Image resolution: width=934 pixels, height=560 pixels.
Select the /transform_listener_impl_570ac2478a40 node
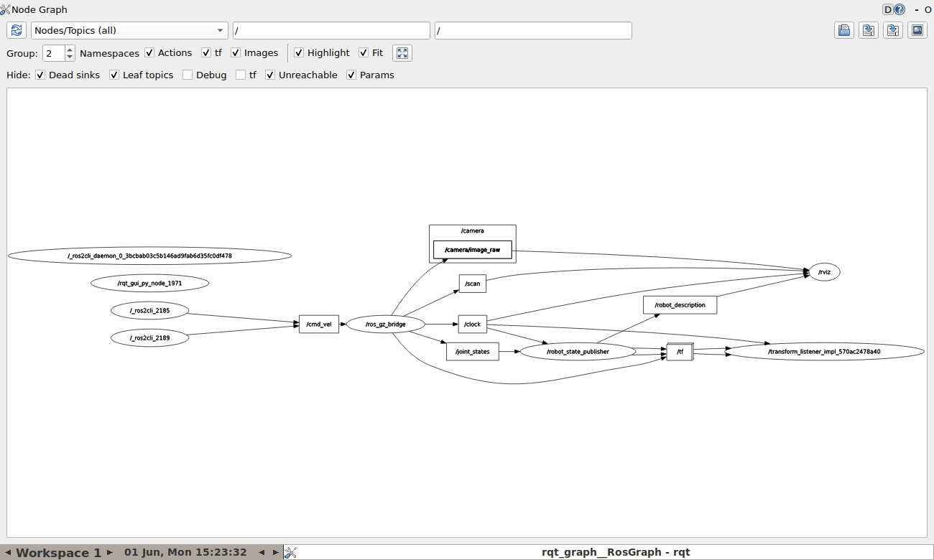pyautogui.click(x=824, y=352)
